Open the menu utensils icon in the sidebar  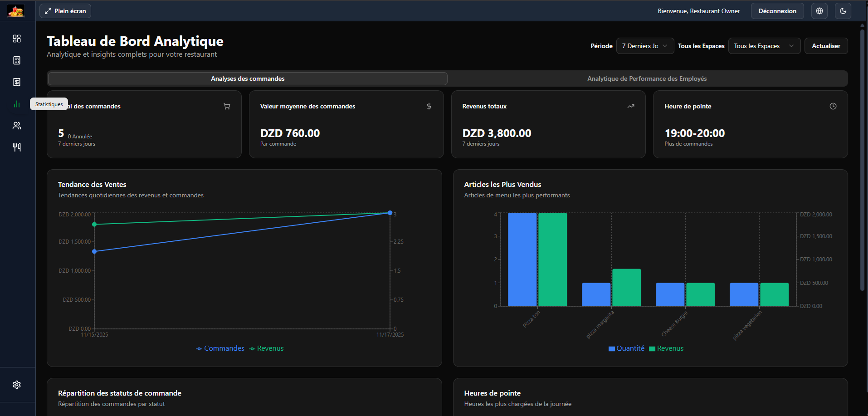[x=17, y=147]
